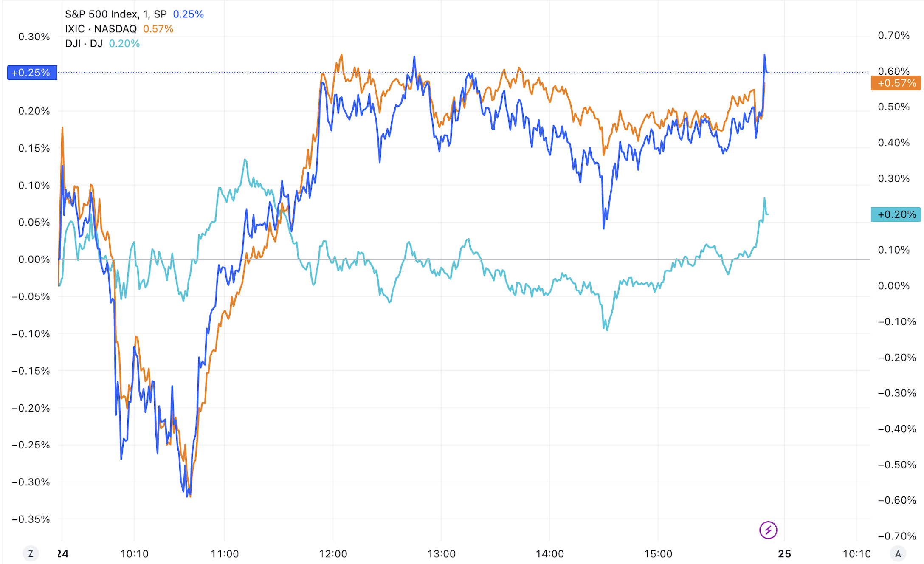Image resolution: width=924 pixels, height=564 pixels.
Task: Click the bold 24 date marker
Action: tap(63, 554)
